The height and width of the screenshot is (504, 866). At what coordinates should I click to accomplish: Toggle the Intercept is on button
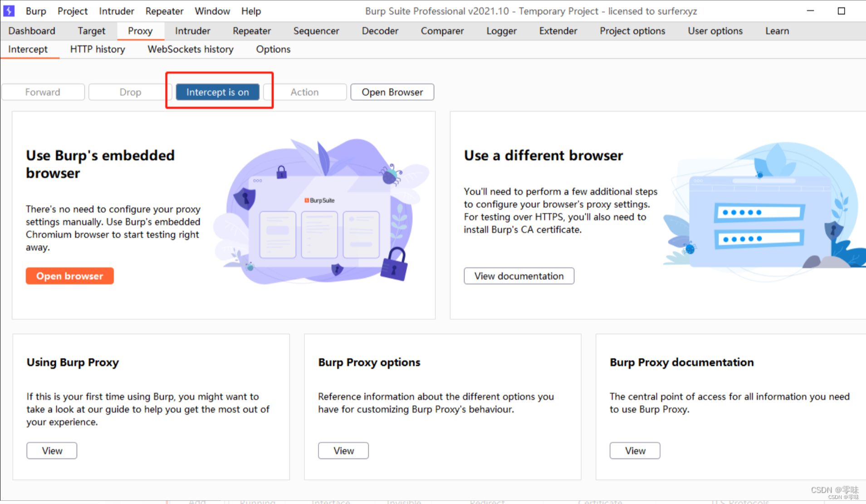click(218, 92)
